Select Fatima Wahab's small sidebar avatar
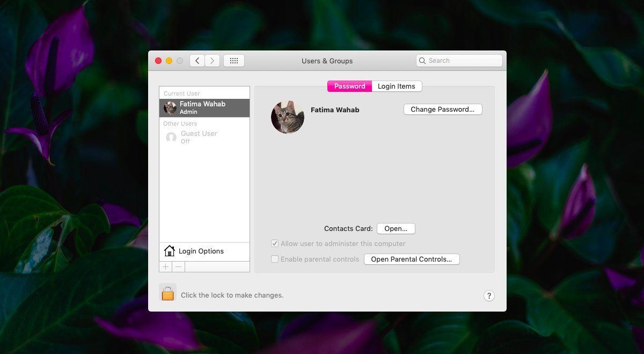Image resolution: width=644 pixels, height=354 pixels. click(171, 108)
